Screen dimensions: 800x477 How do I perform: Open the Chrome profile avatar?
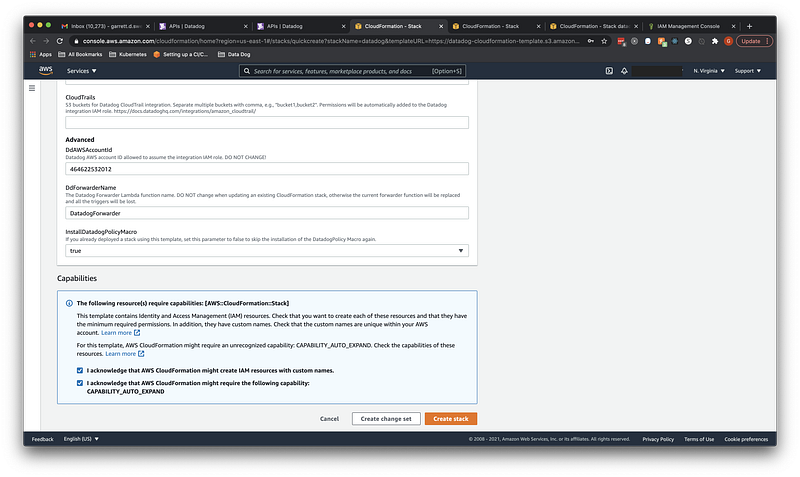[728, 41]
